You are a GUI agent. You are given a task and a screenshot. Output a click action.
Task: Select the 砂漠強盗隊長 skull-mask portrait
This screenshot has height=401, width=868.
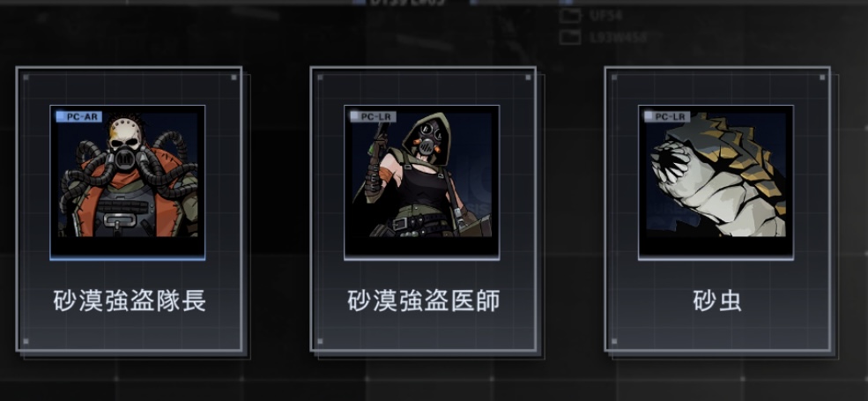point(127,182)
